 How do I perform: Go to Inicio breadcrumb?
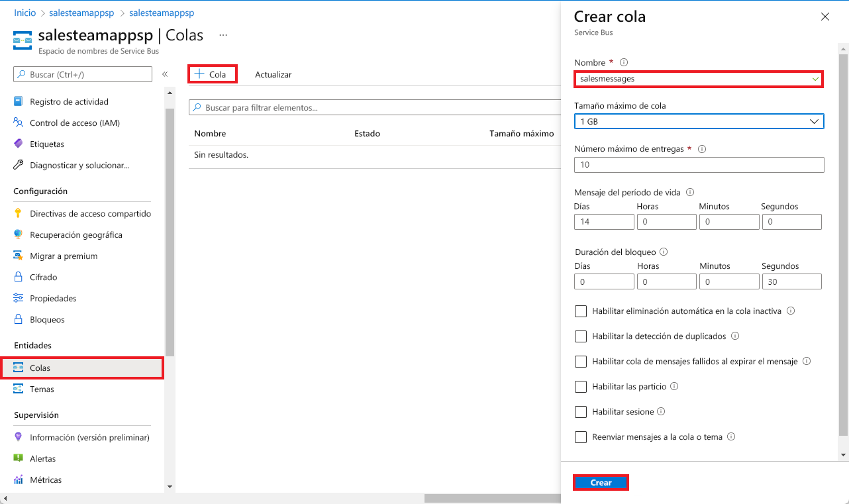pyautogui.click(x=25, y=13)
